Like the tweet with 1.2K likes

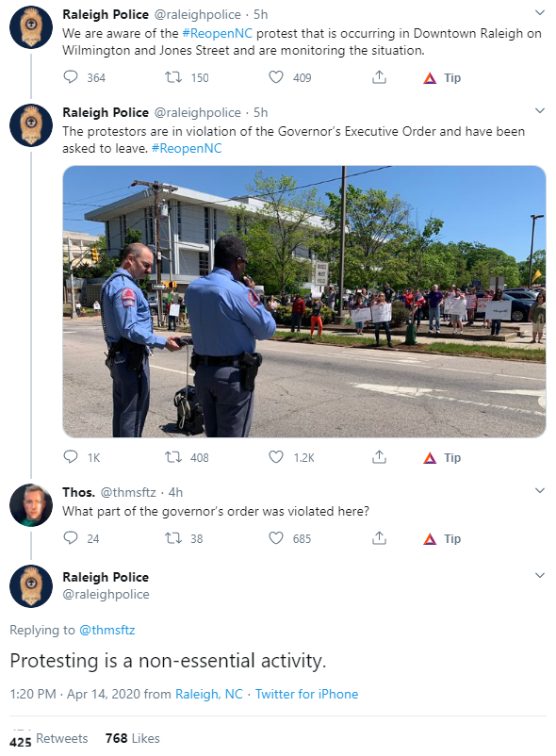[276, 457]
